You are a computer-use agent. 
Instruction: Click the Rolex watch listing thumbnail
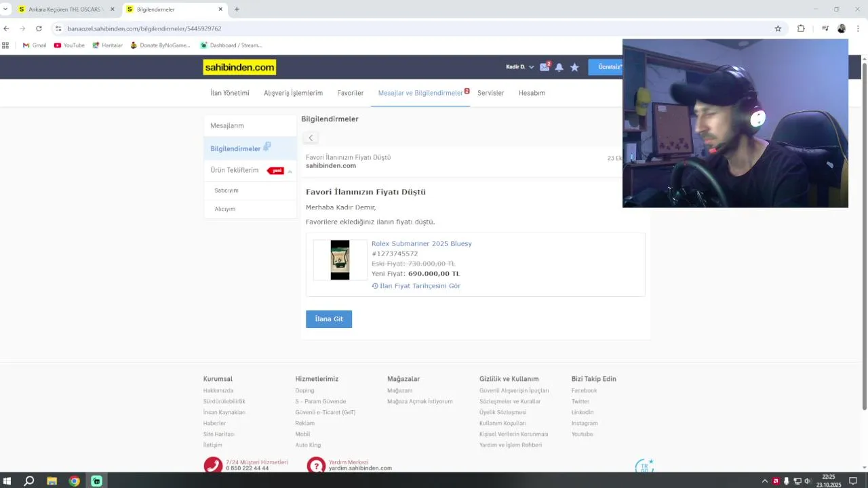[x=340, y=260]
